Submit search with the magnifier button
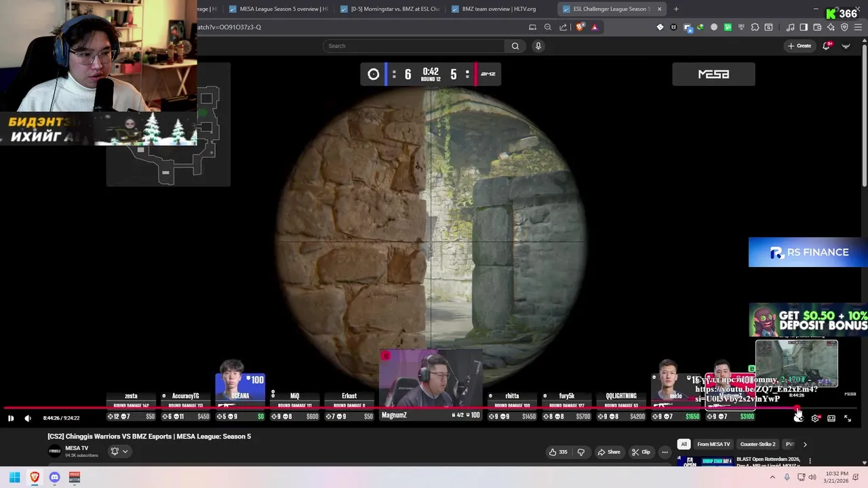This screenshot has height=488, width=868. coord(515,46)
